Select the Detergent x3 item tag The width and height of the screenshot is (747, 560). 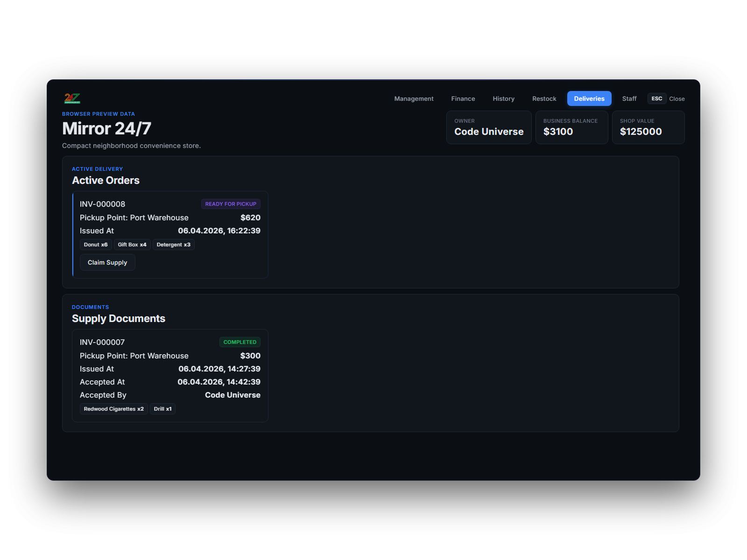tap(174, 245)
